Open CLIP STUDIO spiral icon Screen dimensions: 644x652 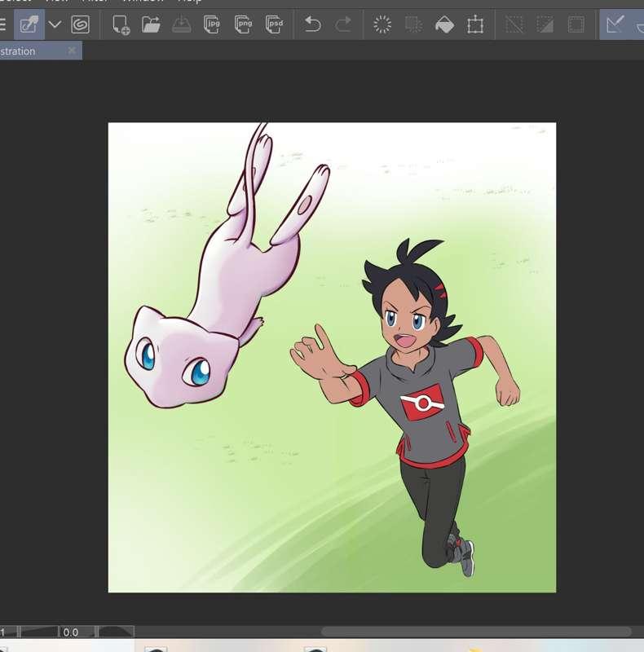80,24
